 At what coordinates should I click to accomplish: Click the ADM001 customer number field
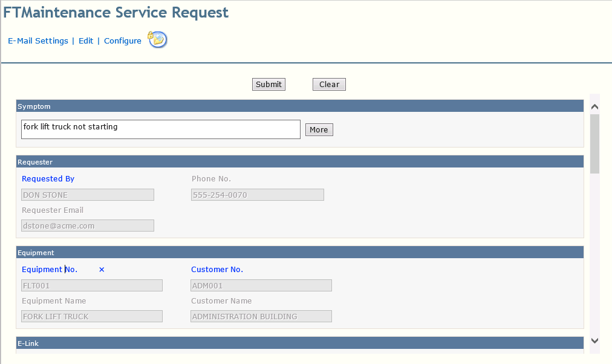pos(261,285)
